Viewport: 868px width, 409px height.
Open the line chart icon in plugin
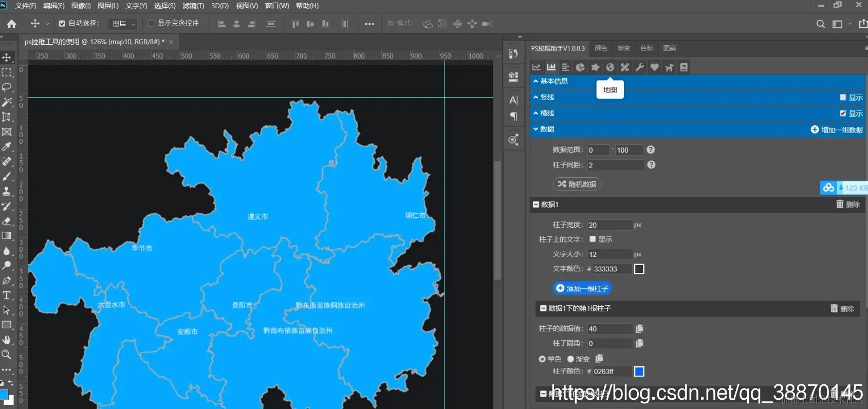[537, 67]
